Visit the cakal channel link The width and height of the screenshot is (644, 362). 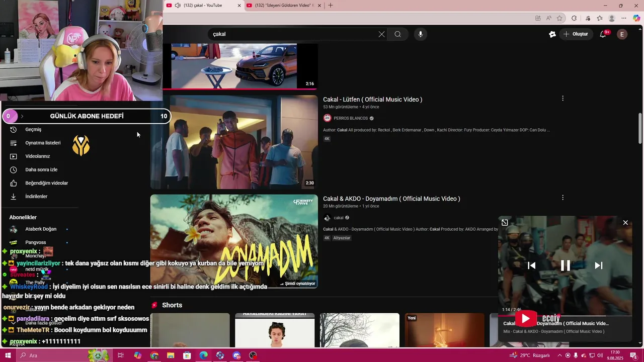[338, 218]
